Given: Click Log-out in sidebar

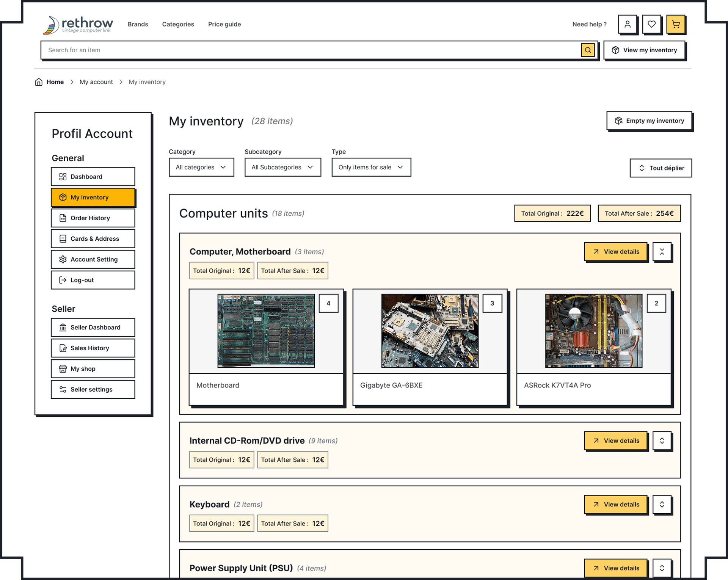Looking at the screenshot, I should pyautogui.click(x=93, y=280).
